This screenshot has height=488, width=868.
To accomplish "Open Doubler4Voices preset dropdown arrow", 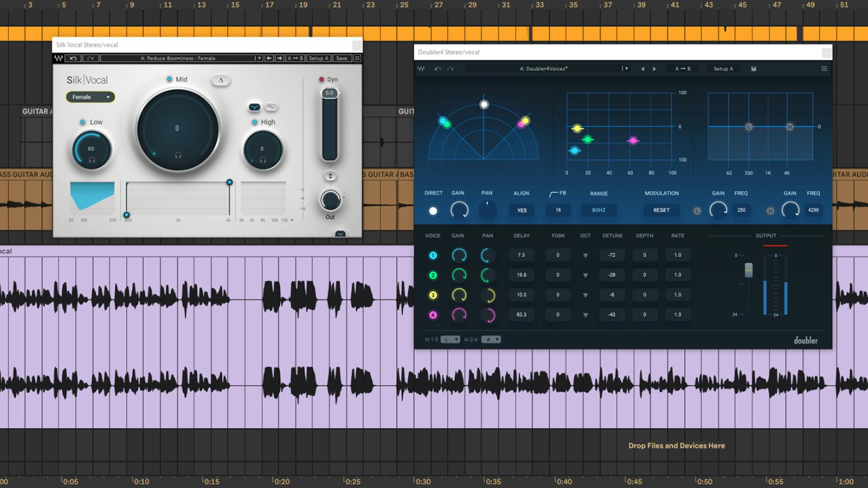I will tap(626, 69).
